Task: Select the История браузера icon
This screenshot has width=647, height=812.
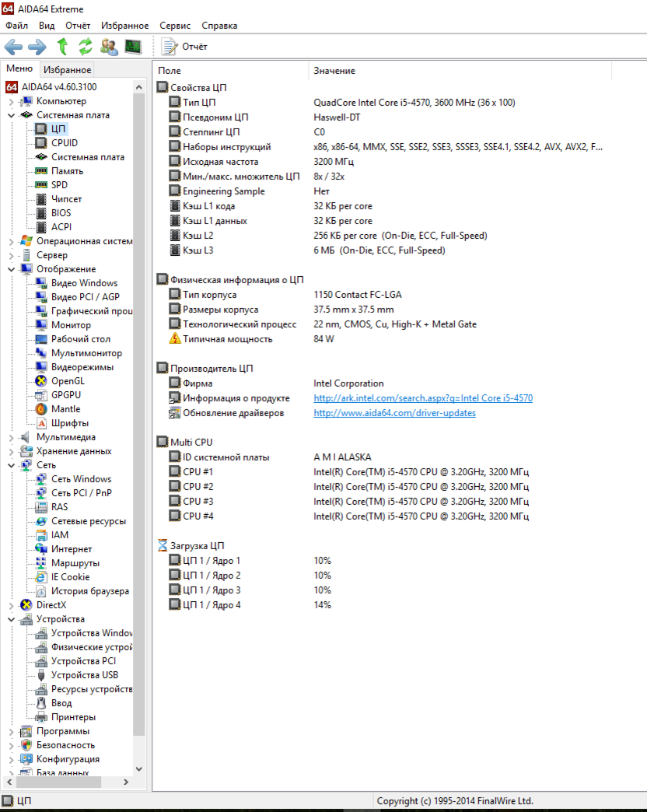Action: coord(41,591)
